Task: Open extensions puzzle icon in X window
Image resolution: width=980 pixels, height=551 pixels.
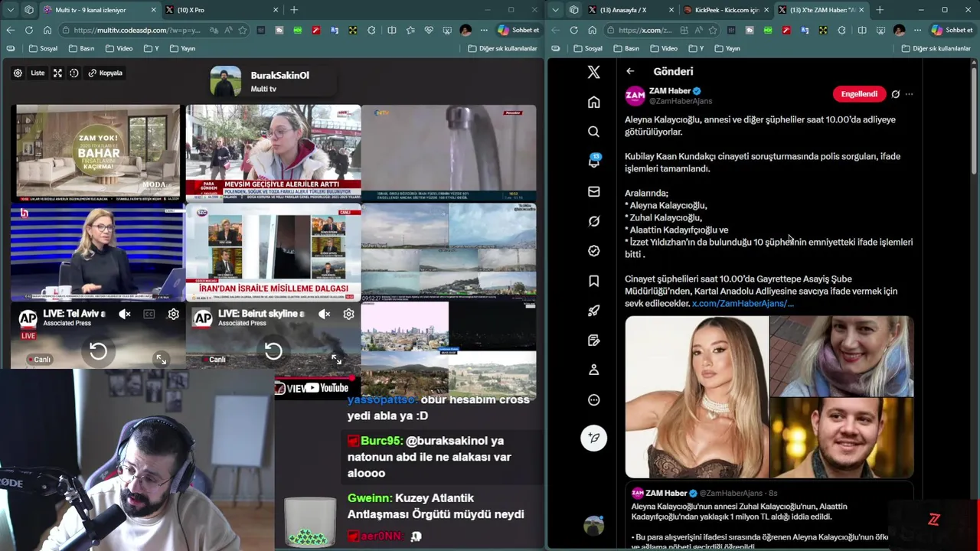Action: pos(841,30)
